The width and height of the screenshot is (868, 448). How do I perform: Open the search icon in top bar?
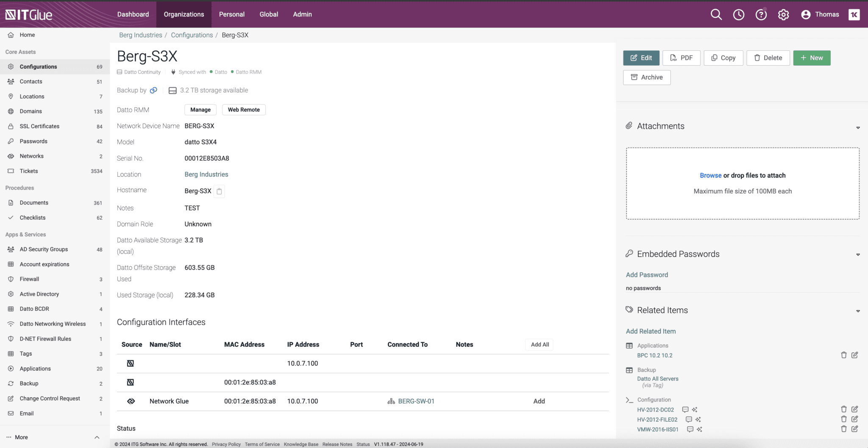point(716,14)
